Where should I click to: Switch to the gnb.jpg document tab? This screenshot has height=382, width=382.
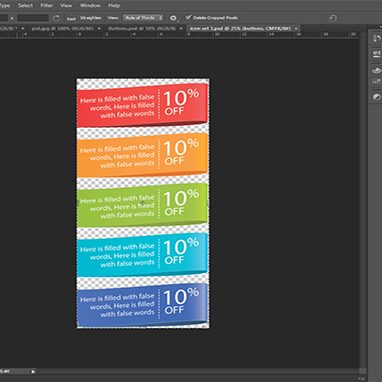point(62,29)
